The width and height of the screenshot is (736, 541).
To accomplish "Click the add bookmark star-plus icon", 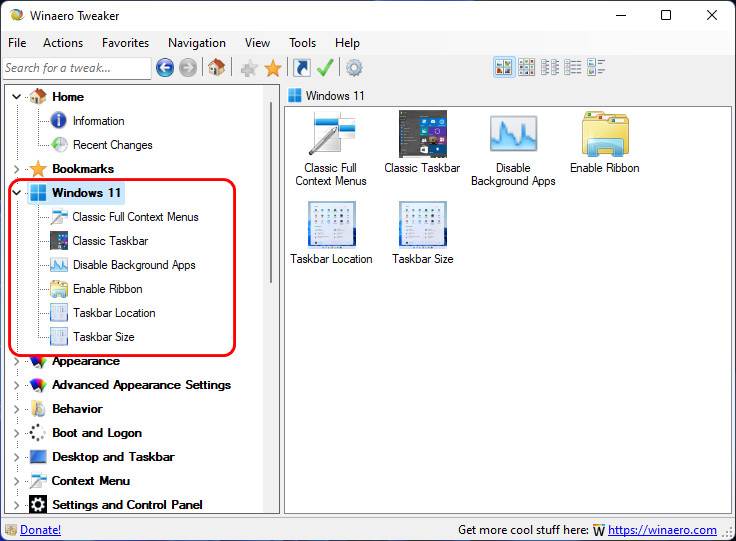I will click(x=249, y=69).
